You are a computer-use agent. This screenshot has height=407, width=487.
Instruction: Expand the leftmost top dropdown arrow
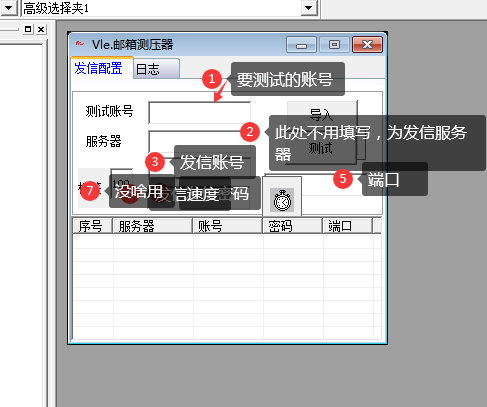pos(9,8)
